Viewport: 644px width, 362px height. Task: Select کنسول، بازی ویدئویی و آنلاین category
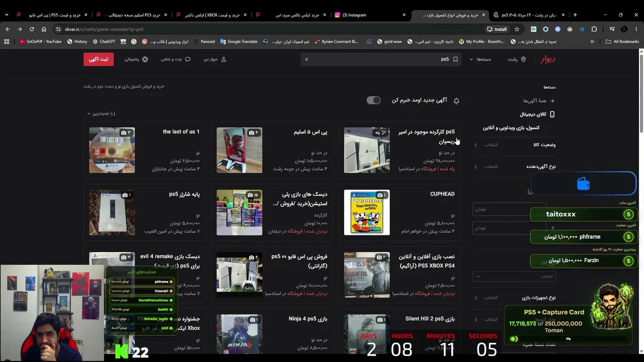[511, 128]
